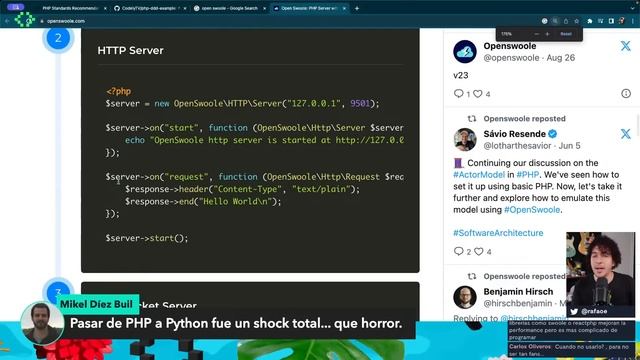Open X logo on Sávio Resende's tweet
The width and height of the screenshot is (640, 360).
pos(625,133)
